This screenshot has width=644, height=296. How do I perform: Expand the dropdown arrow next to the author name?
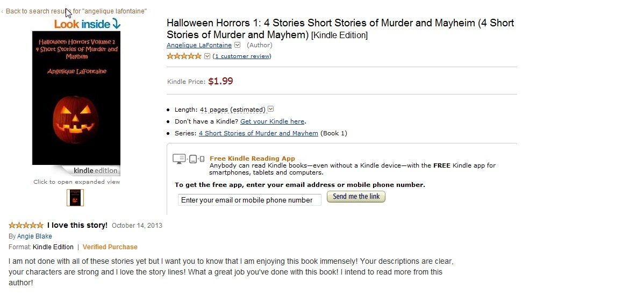[x=237, y=45]
